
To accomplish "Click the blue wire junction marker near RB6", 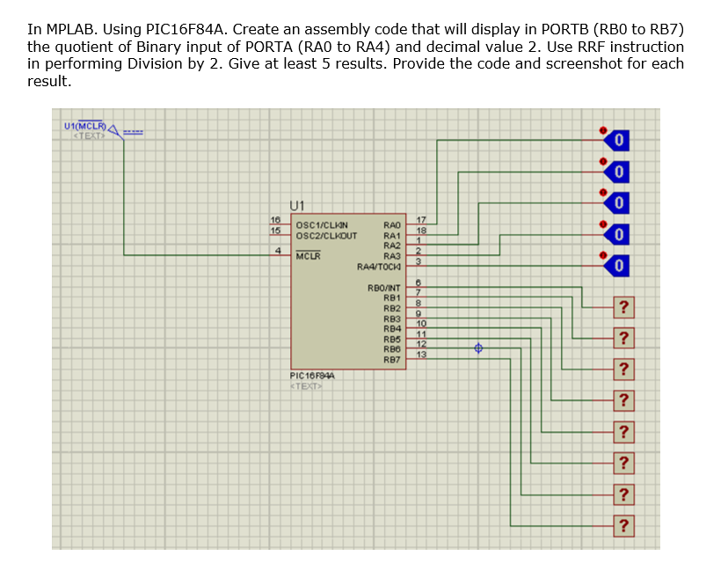I will point(477,349).
